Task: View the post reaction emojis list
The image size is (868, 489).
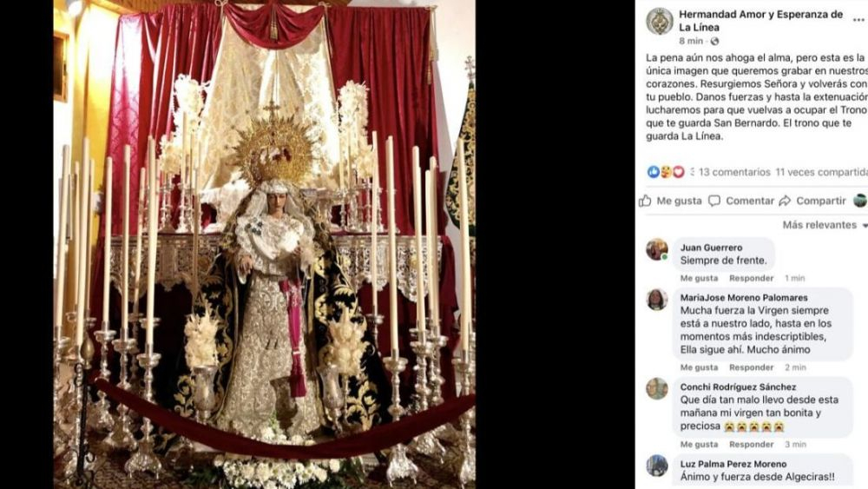Action: 666,172
